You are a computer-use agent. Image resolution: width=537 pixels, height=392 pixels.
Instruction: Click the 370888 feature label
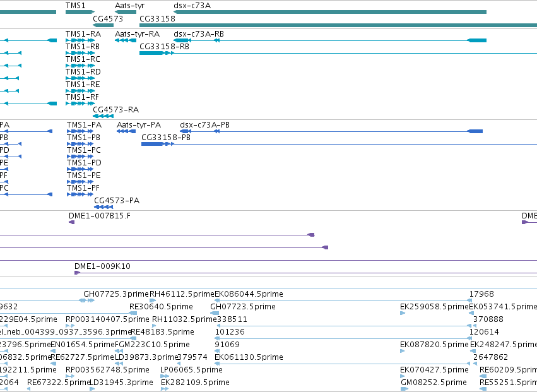click(x=488, y=319)
